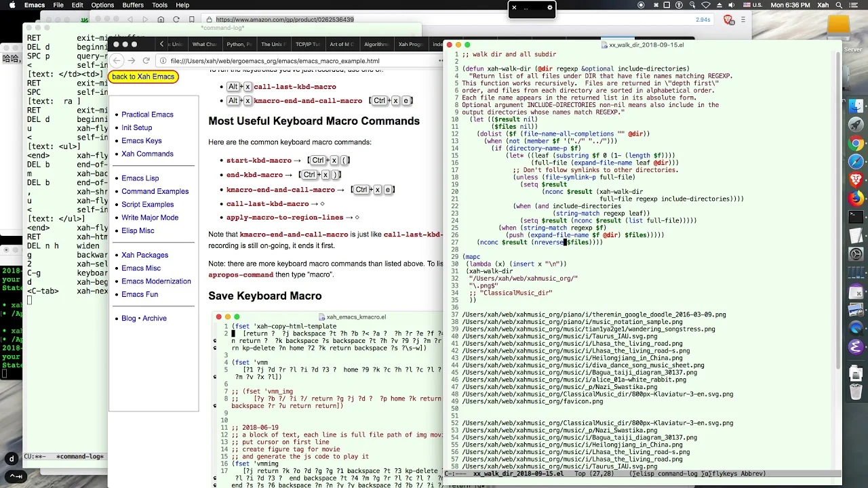Launch Firefox from the Dock
Screen dimensions: 868x488
point(856,199)
